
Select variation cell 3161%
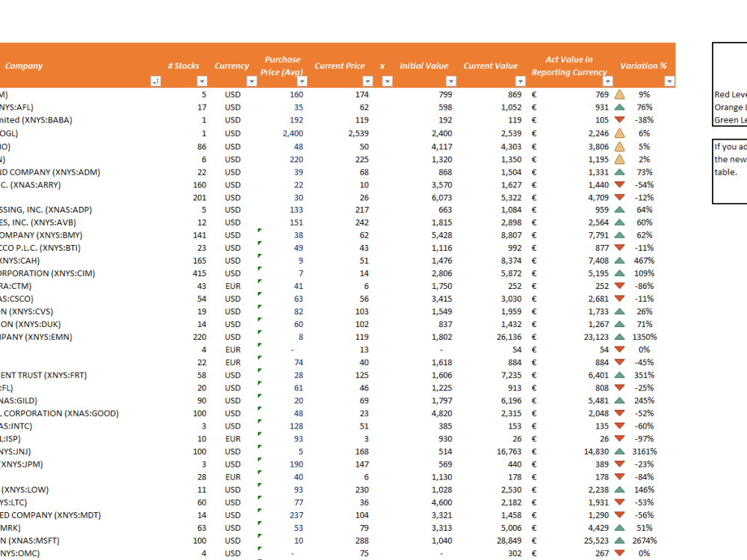(644, 452)
